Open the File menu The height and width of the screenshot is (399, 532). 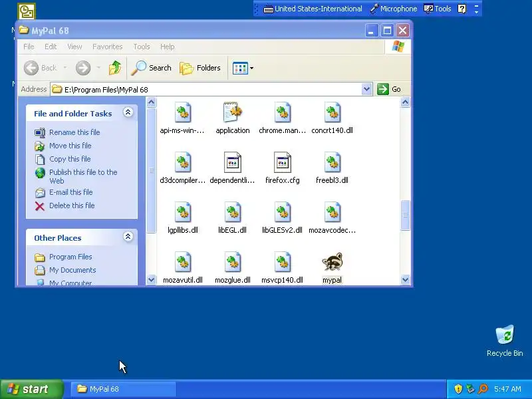tap(29, 47)
